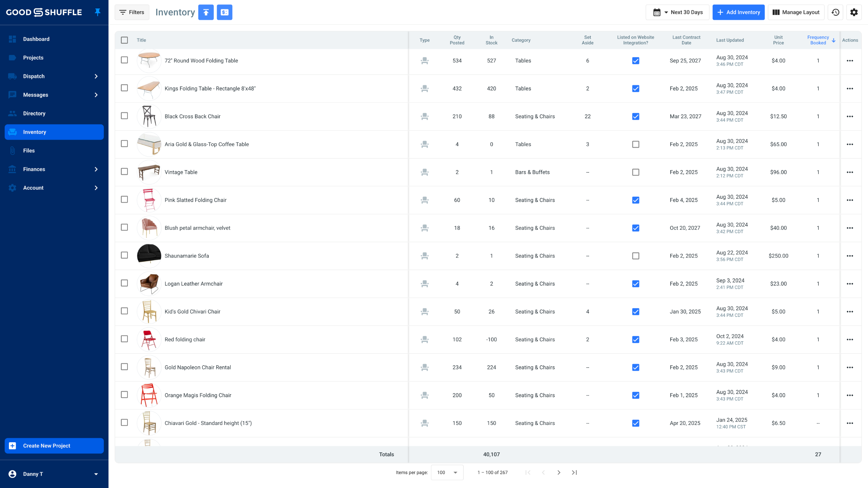Open the items per page dropdown

(447, 472)
